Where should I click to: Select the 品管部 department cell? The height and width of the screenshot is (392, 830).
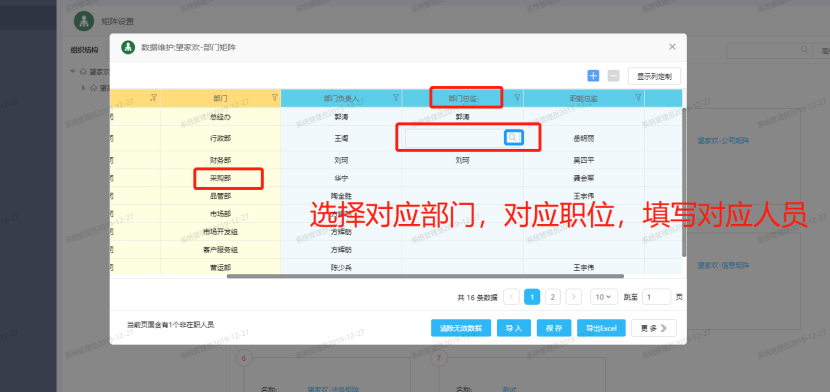pos(221,196)
